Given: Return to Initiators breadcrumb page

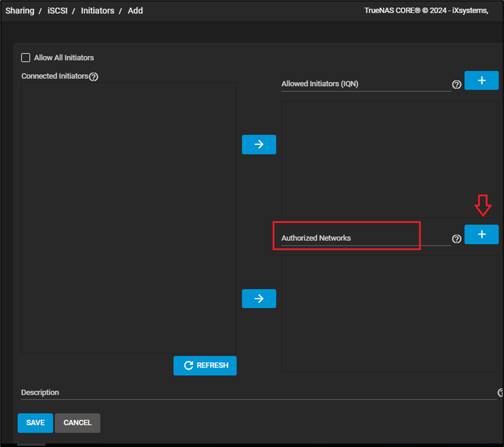Looking at the screenshot, I should point(98,11).
